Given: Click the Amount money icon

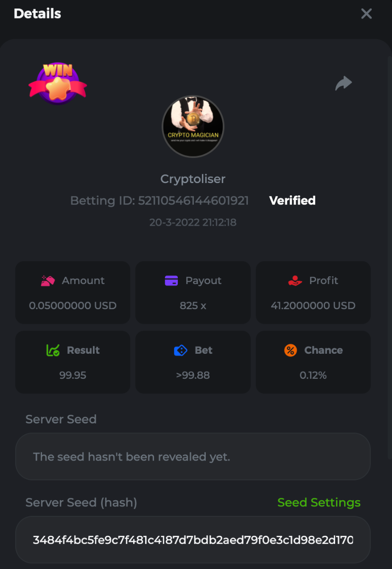Looking at the screenshot, I should click(48, 281).
